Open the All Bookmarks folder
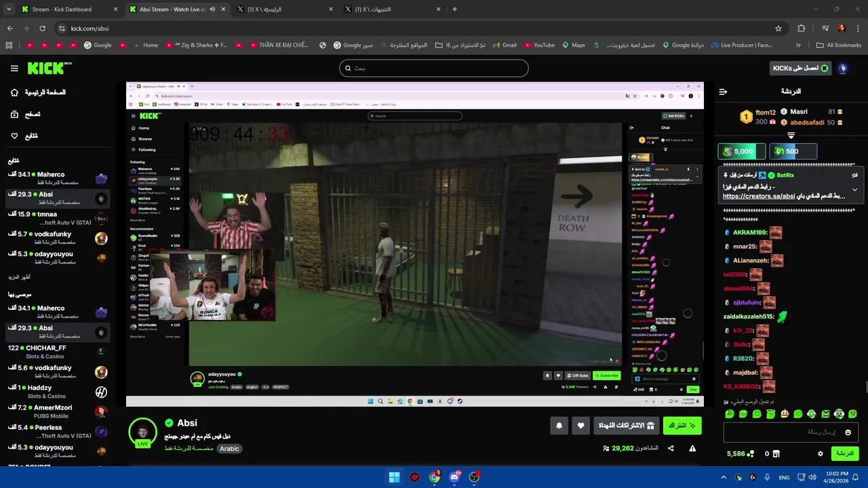The image size is (868, 488). point(839,45)
